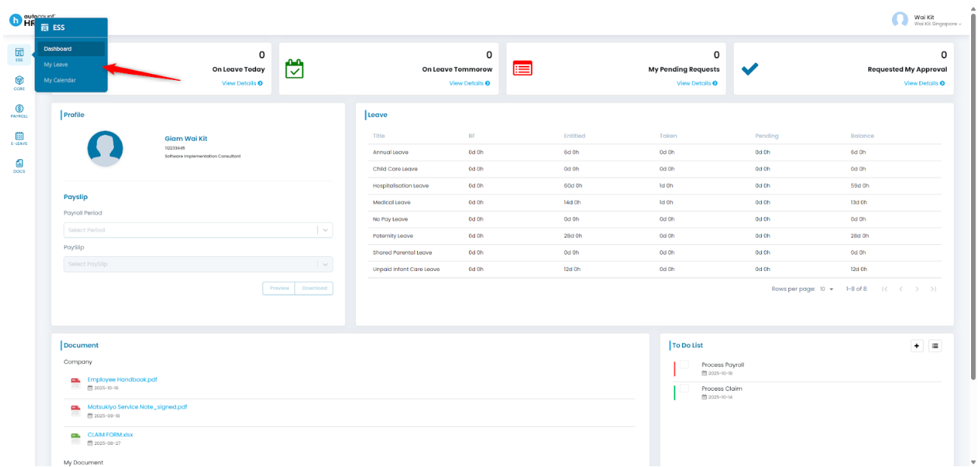The image size is (980, 467).
Task: Click the green calendar On Leave Tomorrow icon
Action: [x=294, y=68]
